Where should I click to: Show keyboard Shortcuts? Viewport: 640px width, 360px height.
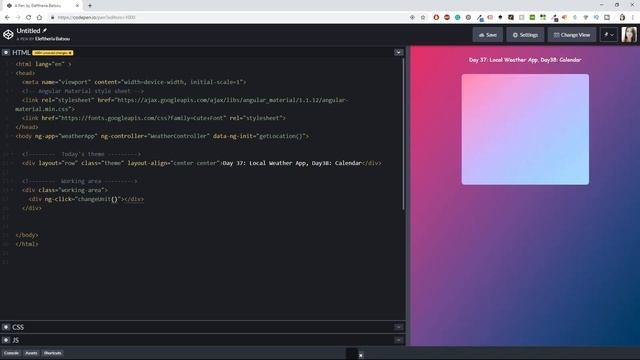point(53,353)
